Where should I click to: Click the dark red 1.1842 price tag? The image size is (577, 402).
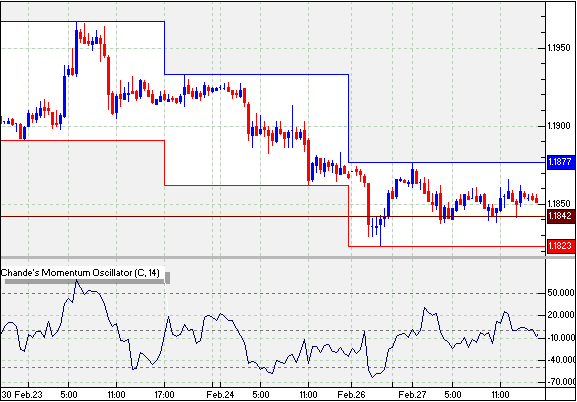tap(561, 216)
